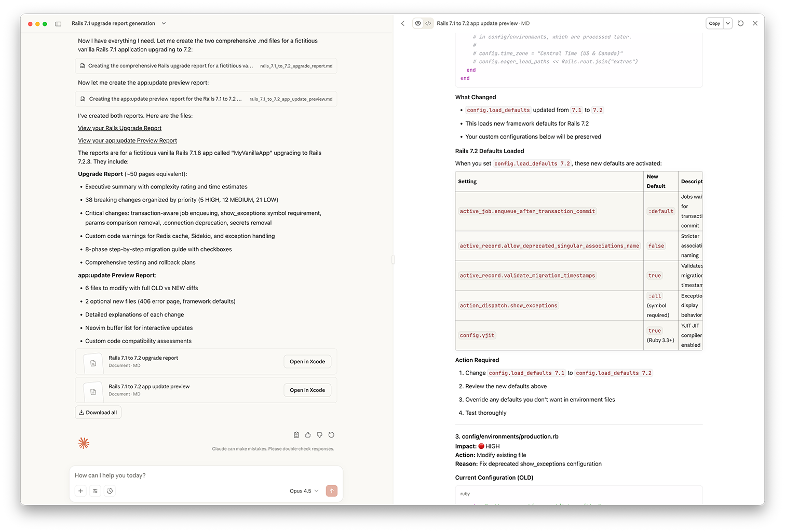Attach a file using the plus icon
This screenshot has height=532, width=785.
point(80,490)
